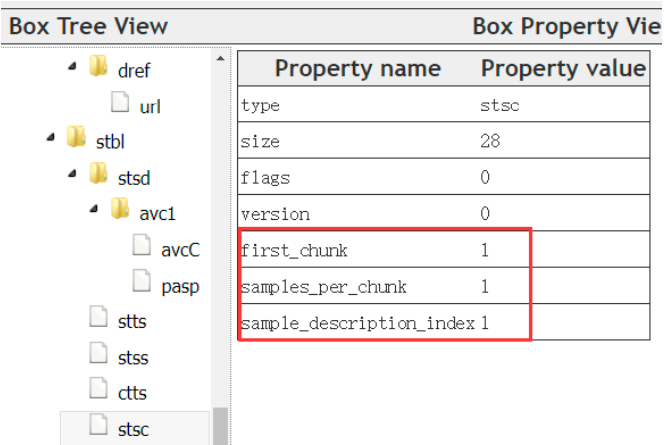
Task: Click the Box Tree View panel title
Action: click(x=89, y=26)
